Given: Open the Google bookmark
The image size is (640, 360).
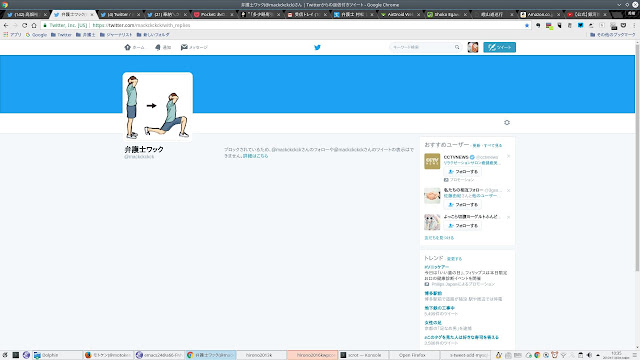Looking at the screenshot, I should click(36, 35).
